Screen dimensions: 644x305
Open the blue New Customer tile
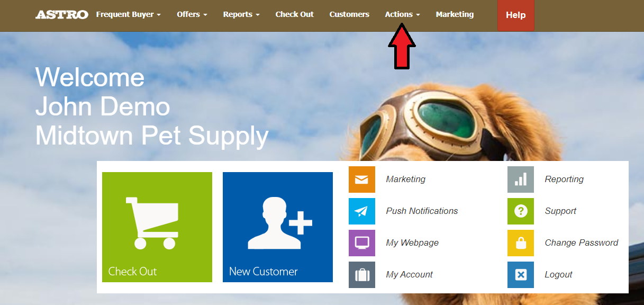pyautogui.click(x=278, y=227)
